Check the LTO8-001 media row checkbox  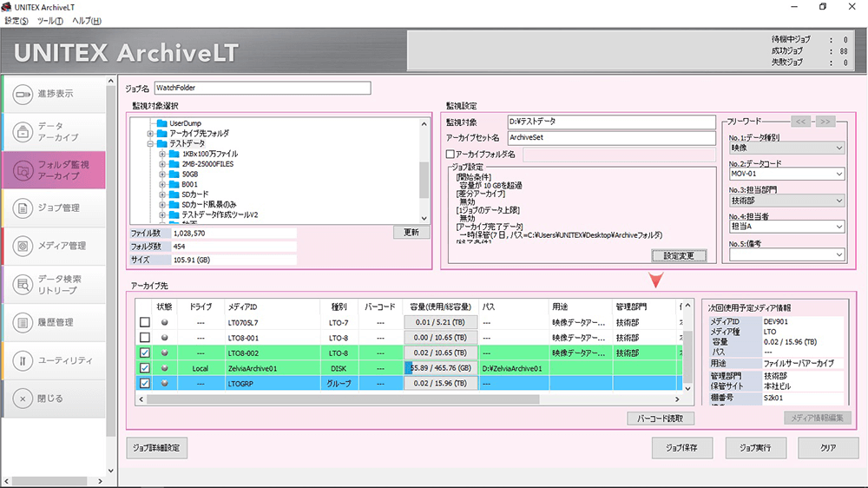[144, 337]
